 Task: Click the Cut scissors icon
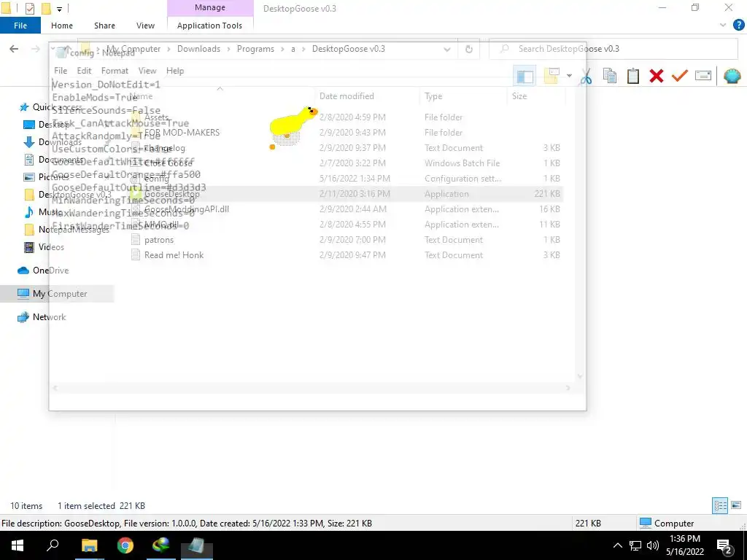click(x=586, y=76)
